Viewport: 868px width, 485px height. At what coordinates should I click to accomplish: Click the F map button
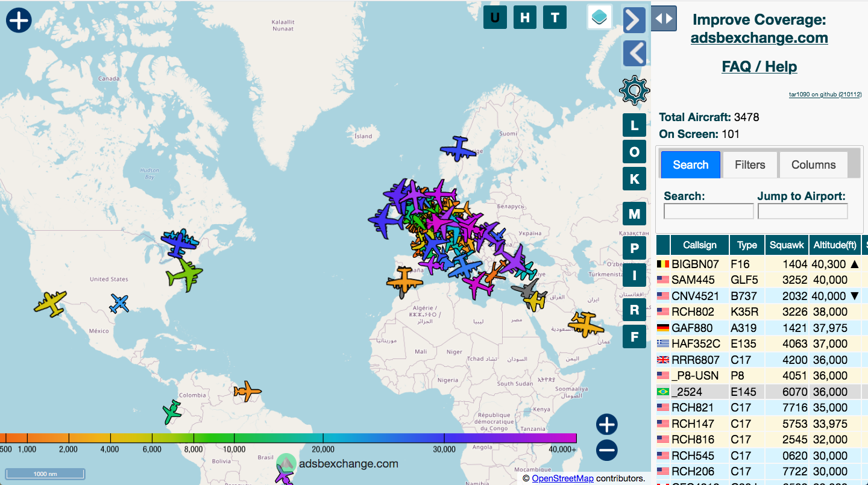coord(634,337)
